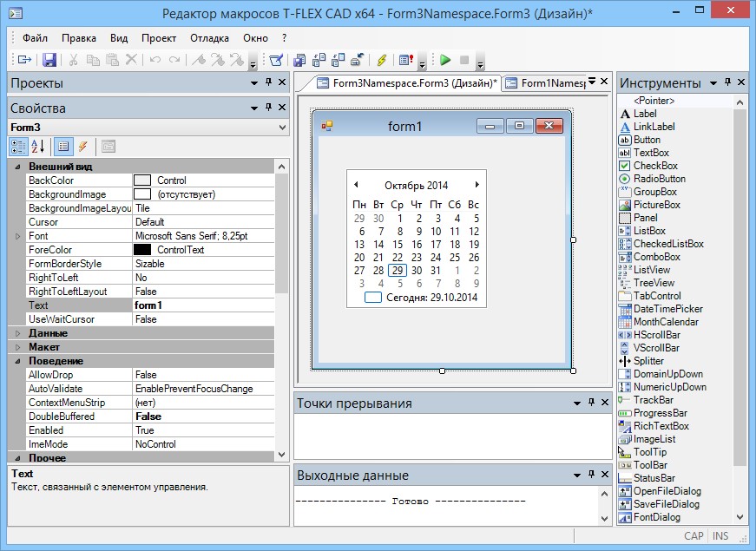Viewport: 756px width, 551px height.
Task: Switch property grid to Events lightning view
Action: 83,147
